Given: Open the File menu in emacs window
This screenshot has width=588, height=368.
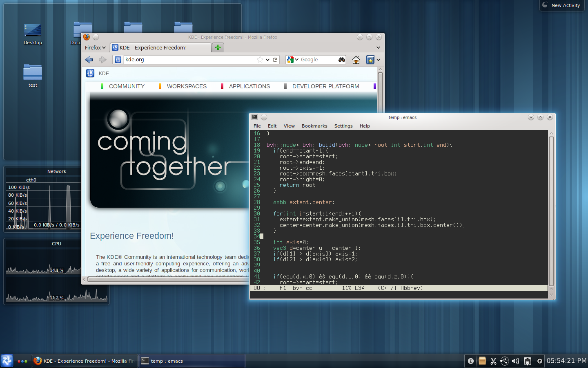Looking at the screenshot, I should 257,126.
